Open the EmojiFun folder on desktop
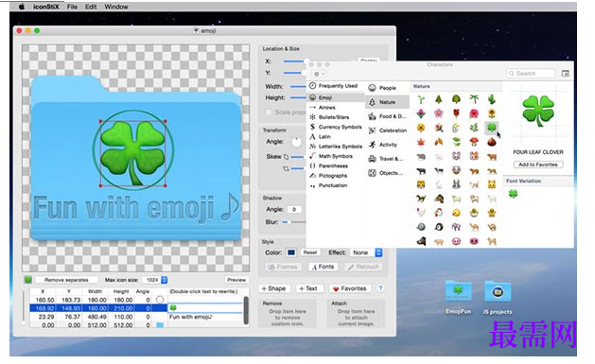 click(x=459, y=298)
